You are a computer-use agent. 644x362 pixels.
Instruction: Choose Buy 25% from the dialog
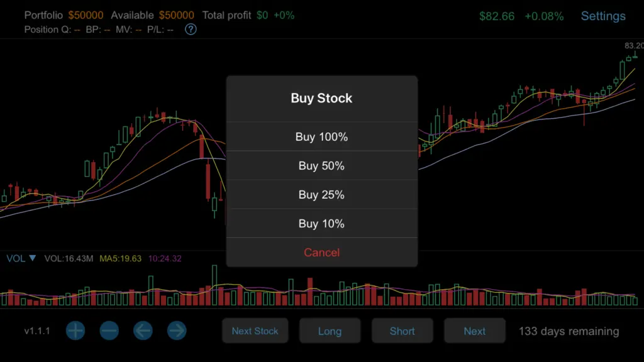click(x=321, y=195)
